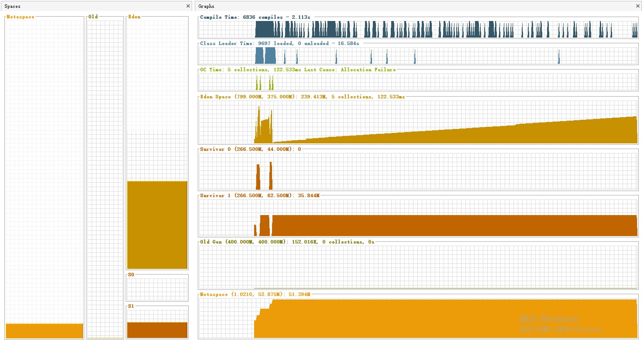Viewport: 644px width, 341px height.
Task: Click the GC Time graph
Action: [x=418, y=82]
